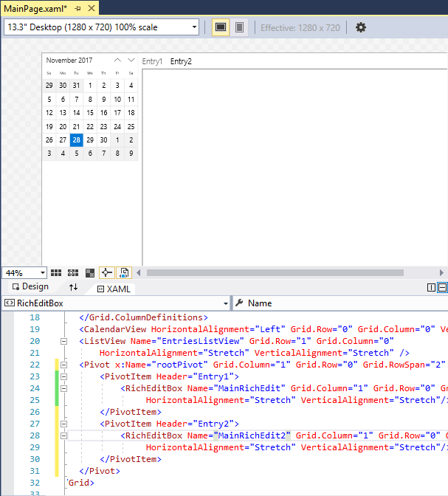Collapse the ListView element on line 20
This screenshot has height=496, width=448.
tap(64, 341)
